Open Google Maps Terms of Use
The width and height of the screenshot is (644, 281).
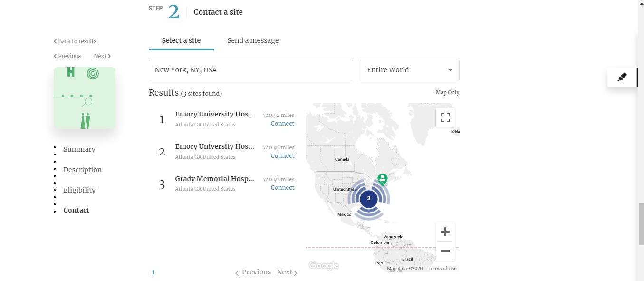click(442, 269)
